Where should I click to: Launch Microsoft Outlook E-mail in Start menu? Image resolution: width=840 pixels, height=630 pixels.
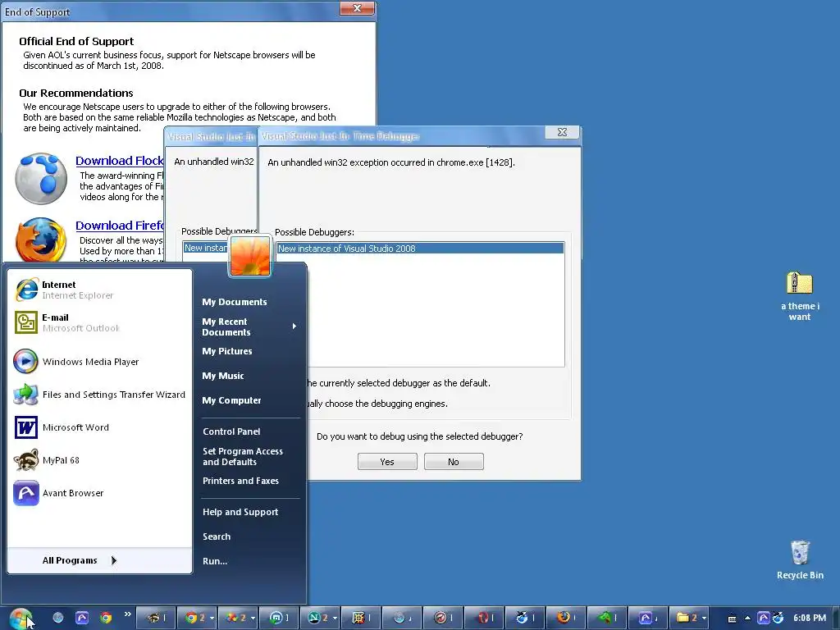[x=99, y=322]
